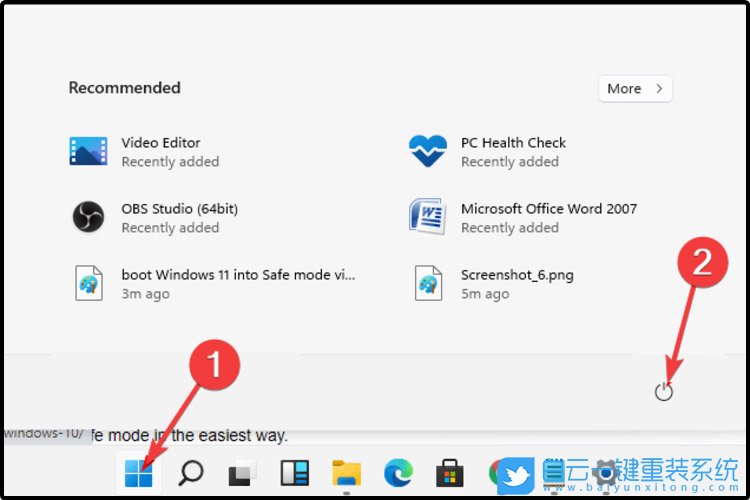
Task: Select 'PC Health Check' text
Action: [513, 143]
